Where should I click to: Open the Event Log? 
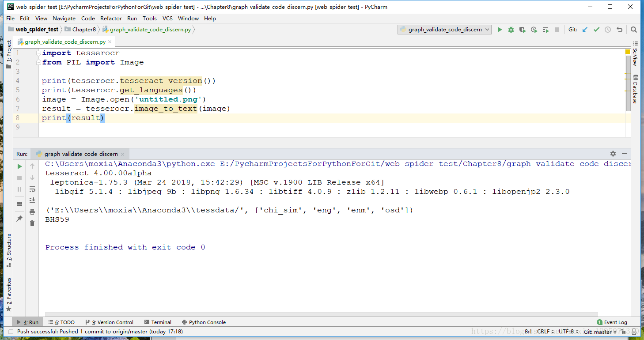(x=612, y=322)
